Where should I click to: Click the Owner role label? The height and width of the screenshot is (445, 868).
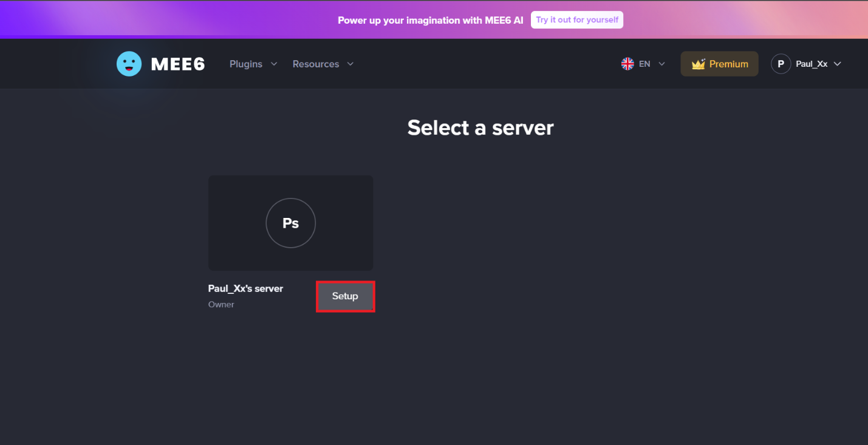tap(221, 304)
